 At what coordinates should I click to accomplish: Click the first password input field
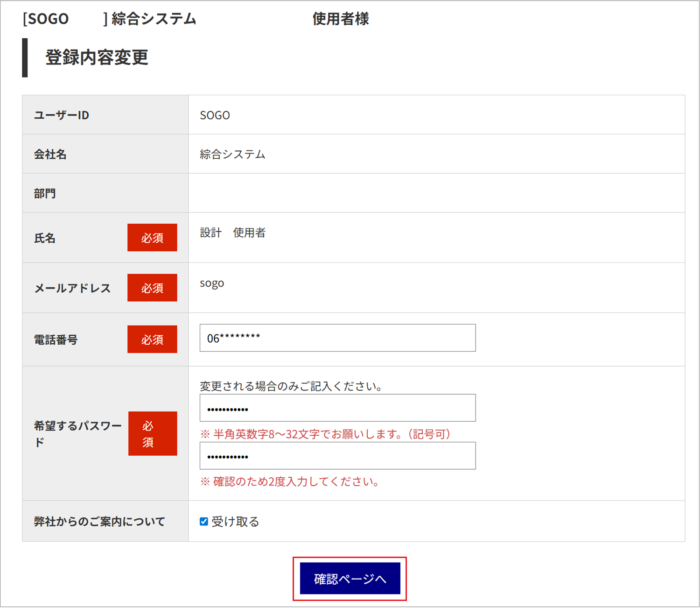pyautogui.click(x=337, y=408)
